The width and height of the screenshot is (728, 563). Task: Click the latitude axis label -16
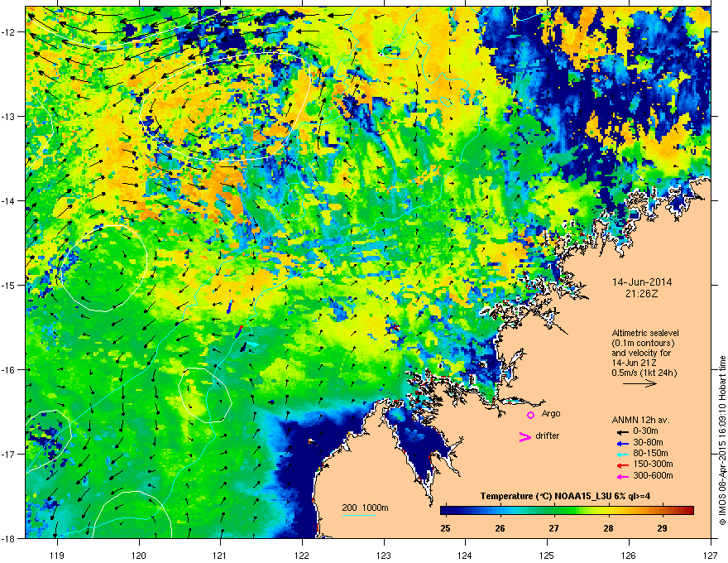pos(9,370)
